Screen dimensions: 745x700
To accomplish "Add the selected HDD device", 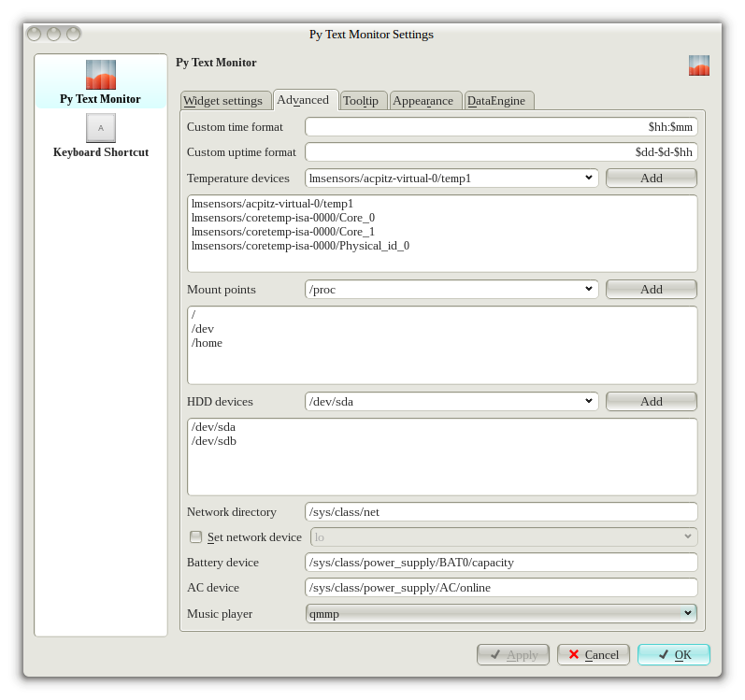I will tap(651, 402).
